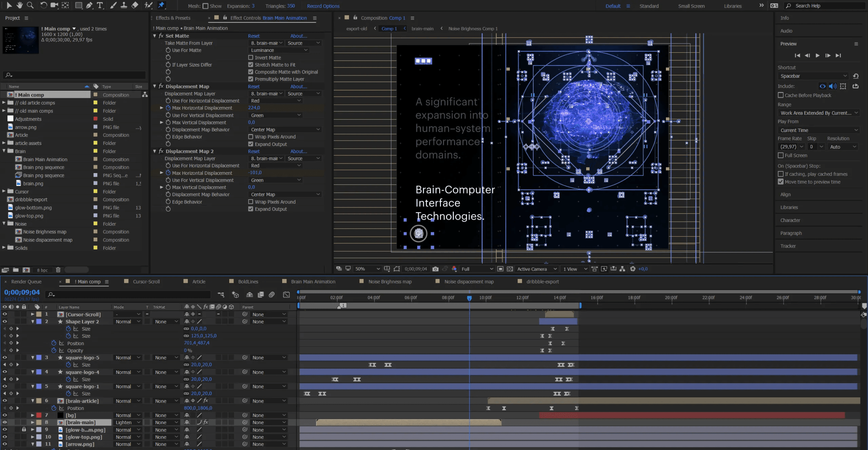The height and width of the screenshot is (450, 868).
Task: Select the Rotation tool
Action: point(43,5)
